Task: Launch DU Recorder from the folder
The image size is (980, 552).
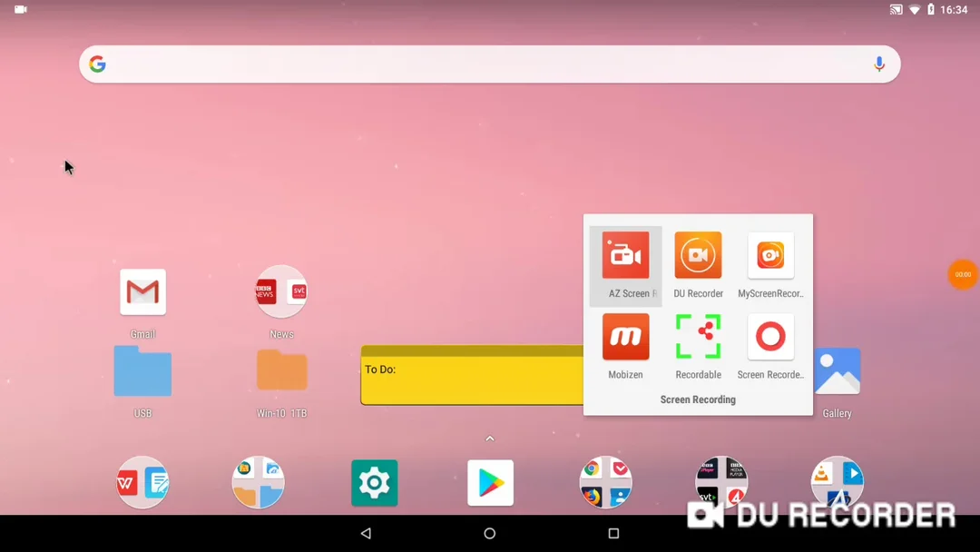Action: tap(698, 255)
